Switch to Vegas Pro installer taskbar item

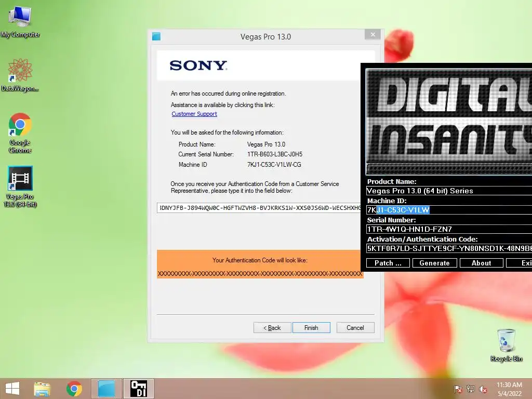click(x=106, y=389)
